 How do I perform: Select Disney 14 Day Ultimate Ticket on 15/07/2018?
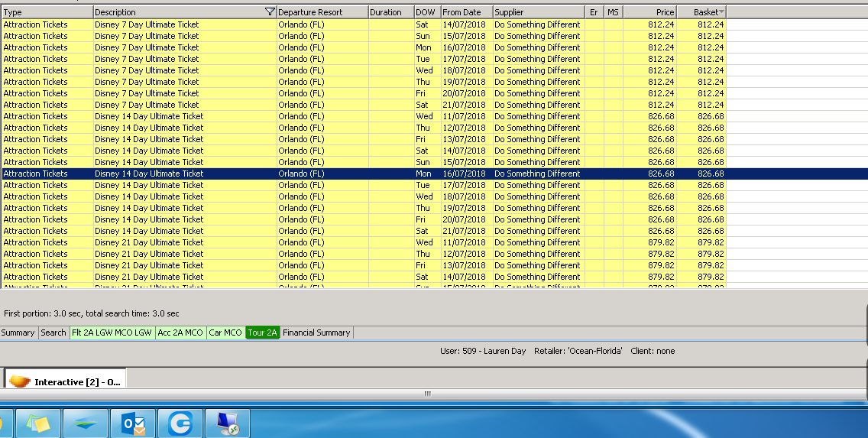tap(364, 162)
